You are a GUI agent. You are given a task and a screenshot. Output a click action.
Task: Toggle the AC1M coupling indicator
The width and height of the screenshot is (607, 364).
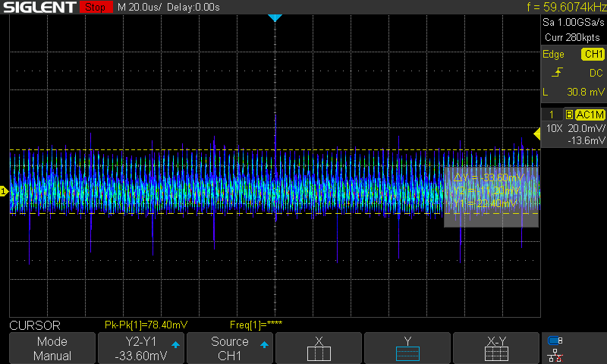pyautogui.click(x=590, y=115)
